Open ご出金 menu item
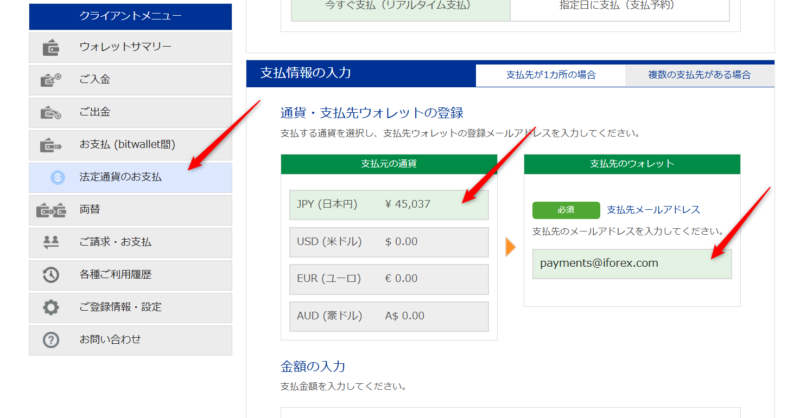 click(x=131, y=112)
